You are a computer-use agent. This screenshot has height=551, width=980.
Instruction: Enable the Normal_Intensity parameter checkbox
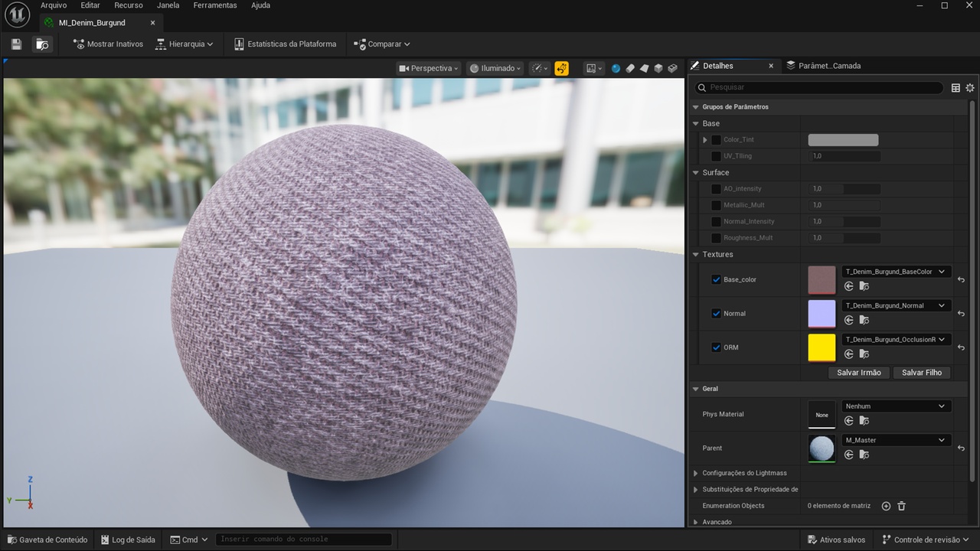(x=716, y=222)
